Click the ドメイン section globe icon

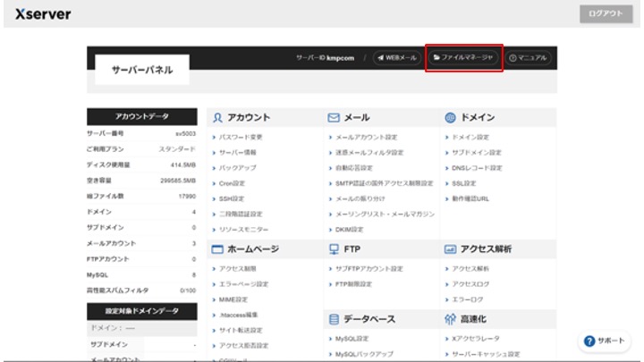[x=450, y=118]
